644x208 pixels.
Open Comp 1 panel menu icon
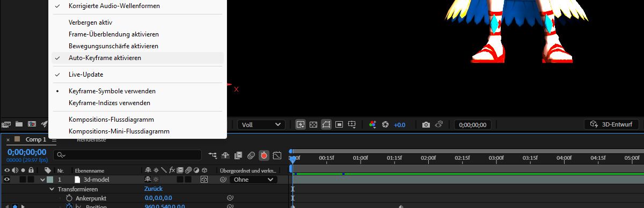click(54, 140)
